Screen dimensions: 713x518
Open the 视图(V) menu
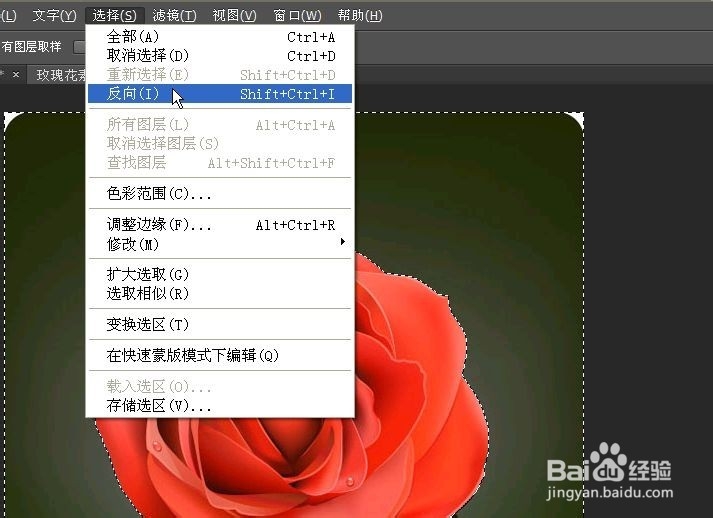pyautogui.click(x=235, y=15)
